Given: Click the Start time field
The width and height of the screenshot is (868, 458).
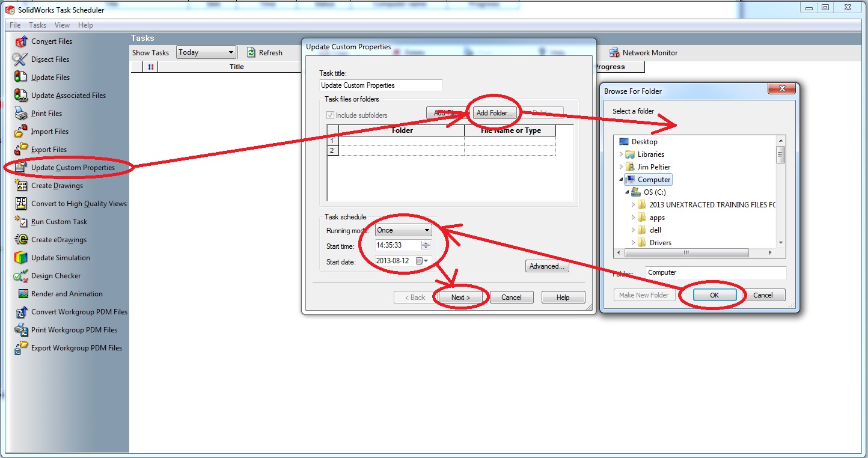Looking at the screenshot, I should (398, 245).
